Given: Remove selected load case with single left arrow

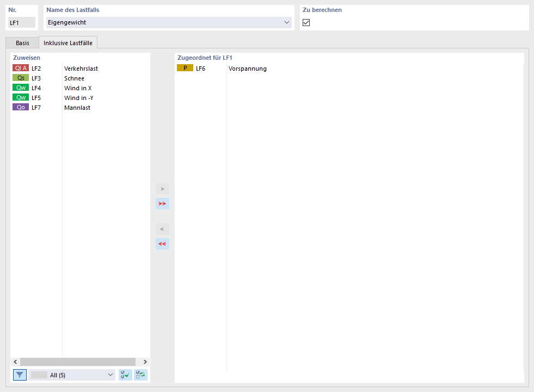Looking at the screenshot, I should (162, 229).
